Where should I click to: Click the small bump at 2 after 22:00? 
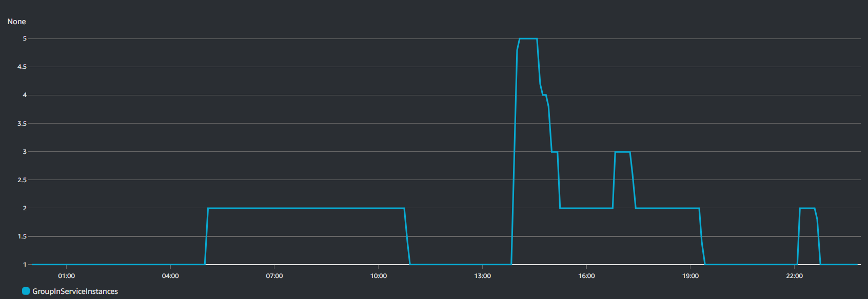coord(807,208)
